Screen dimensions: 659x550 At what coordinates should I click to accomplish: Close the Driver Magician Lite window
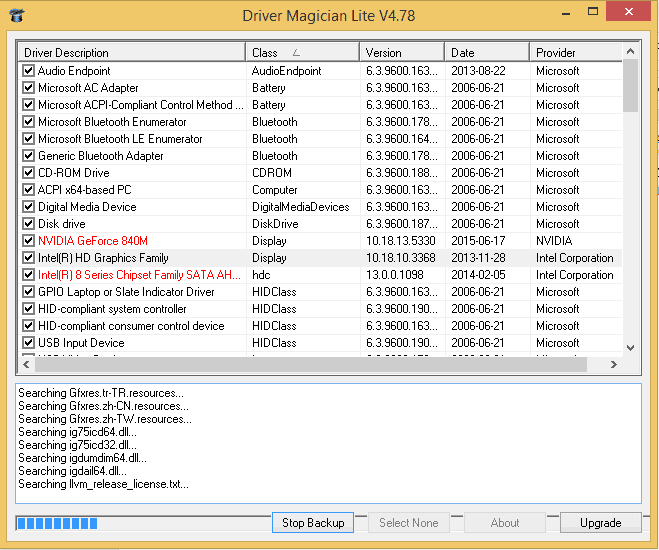pos(629,11)
